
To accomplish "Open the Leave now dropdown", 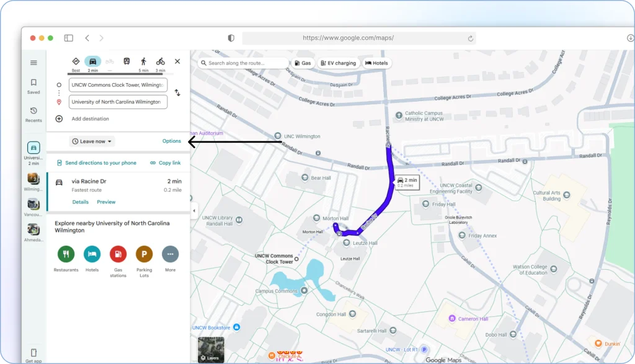I will (92, 141).
